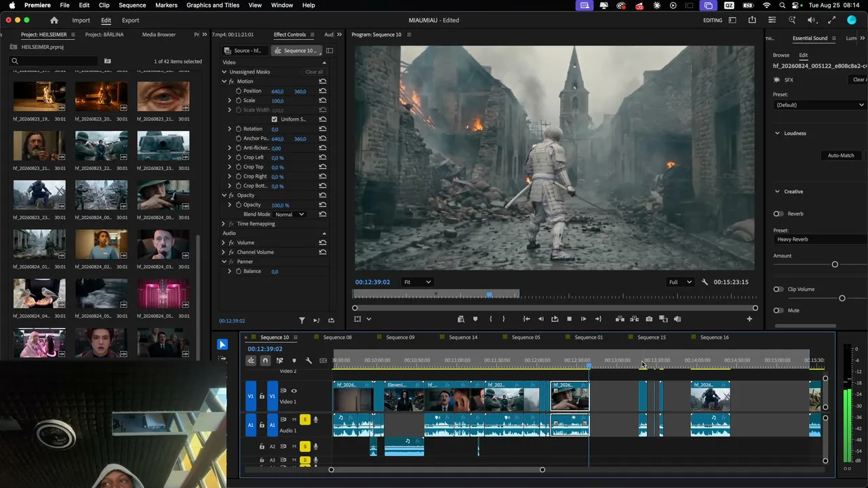
Task: Click the timeline caption track CC icon
Action: pyautogui.click(x=323, y=361)
